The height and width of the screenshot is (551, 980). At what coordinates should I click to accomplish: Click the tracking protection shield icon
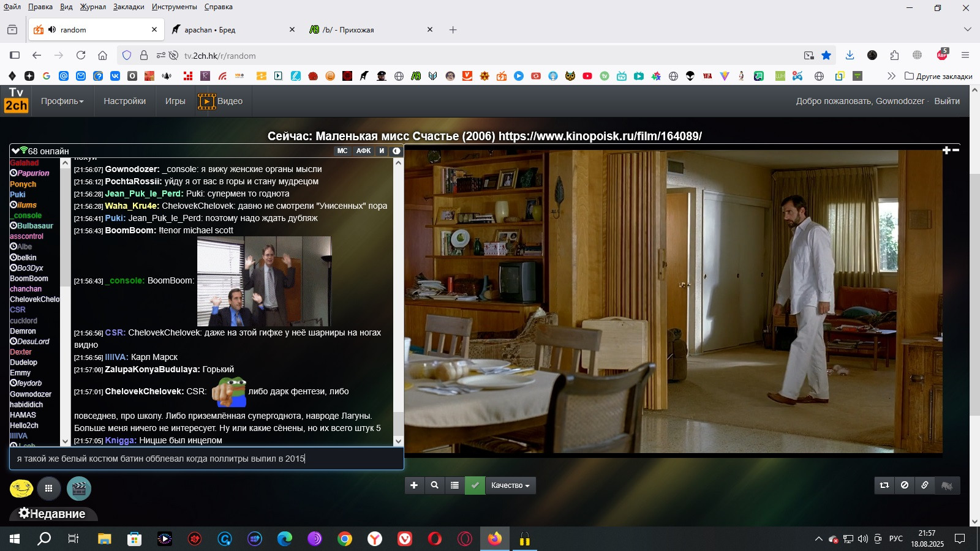point(127,55)
